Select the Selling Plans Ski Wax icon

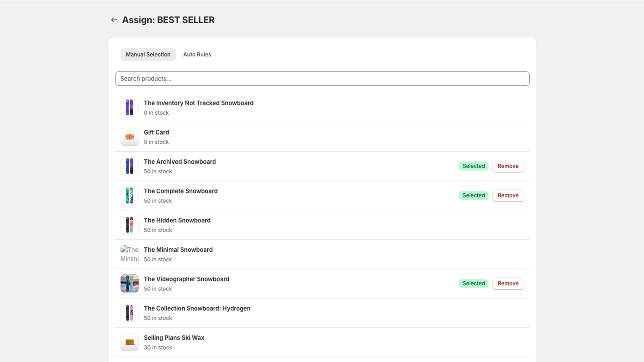point(130,342)
